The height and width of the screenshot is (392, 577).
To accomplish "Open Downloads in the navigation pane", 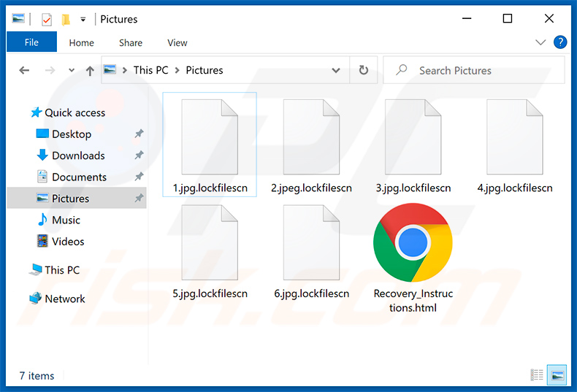I will click(x=78, y=155).
